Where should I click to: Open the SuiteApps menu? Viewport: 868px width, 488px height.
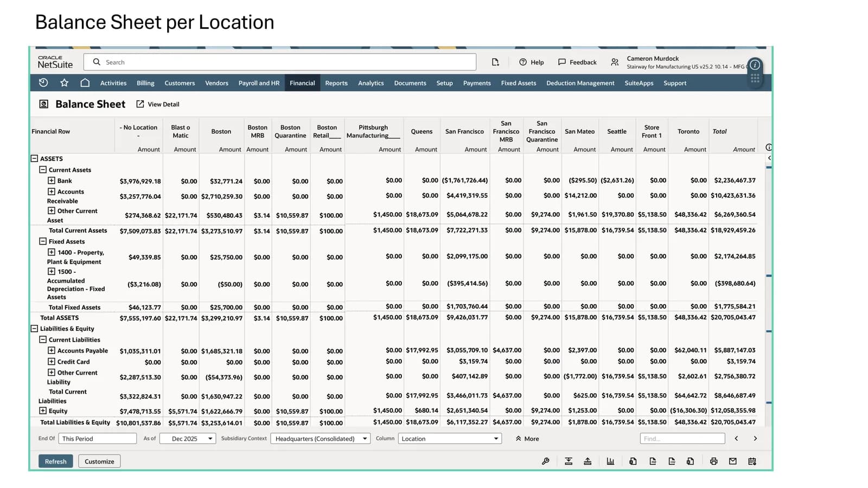pos(639,83)
